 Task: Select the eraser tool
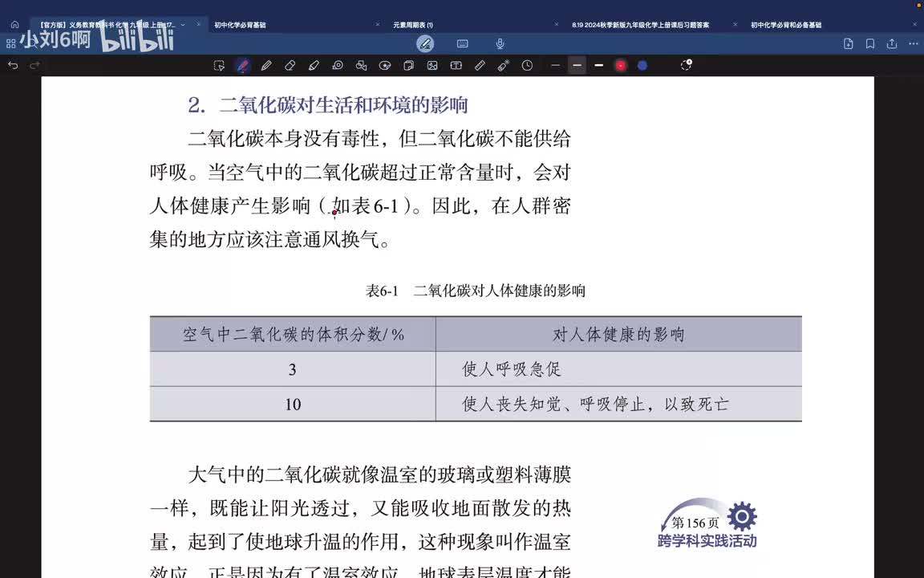[x=290, y=66]
